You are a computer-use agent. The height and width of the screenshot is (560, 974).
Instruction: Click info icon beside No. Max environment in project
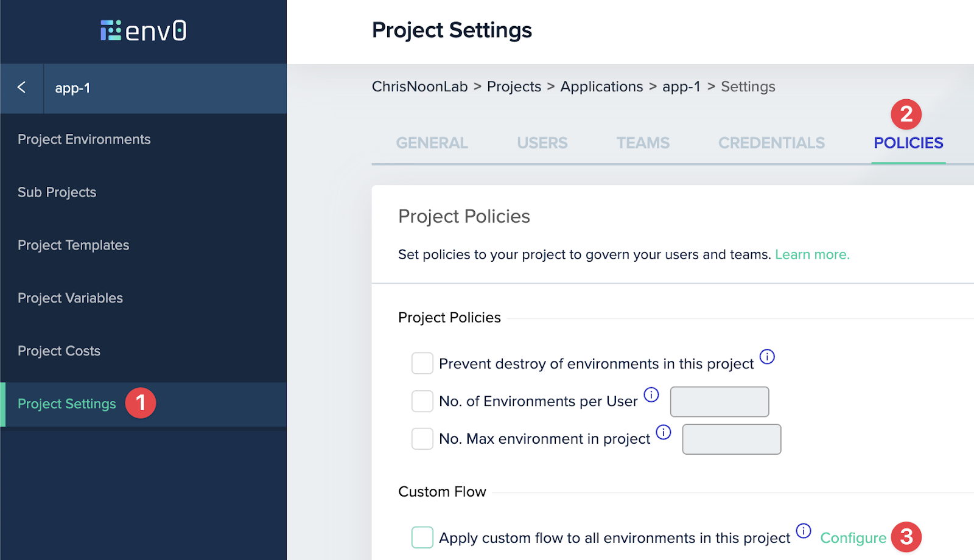[664, 432]
